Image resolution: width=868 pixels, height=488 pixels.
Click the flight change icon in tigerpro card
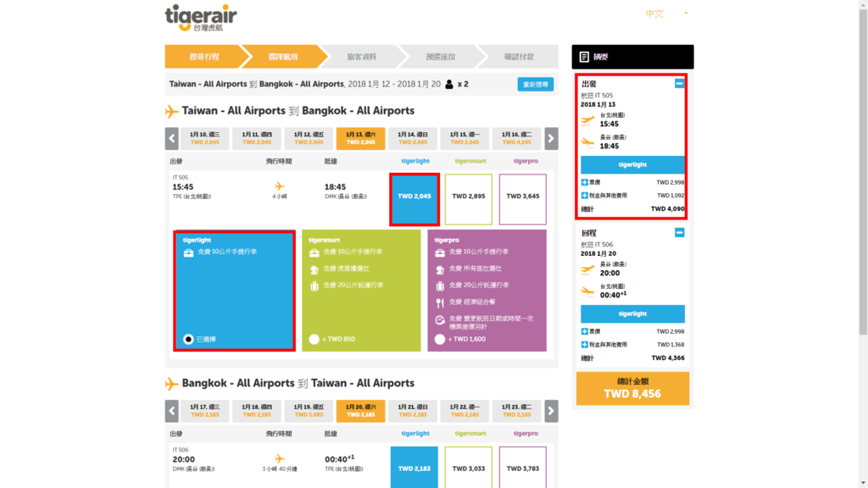coord(440,319)
